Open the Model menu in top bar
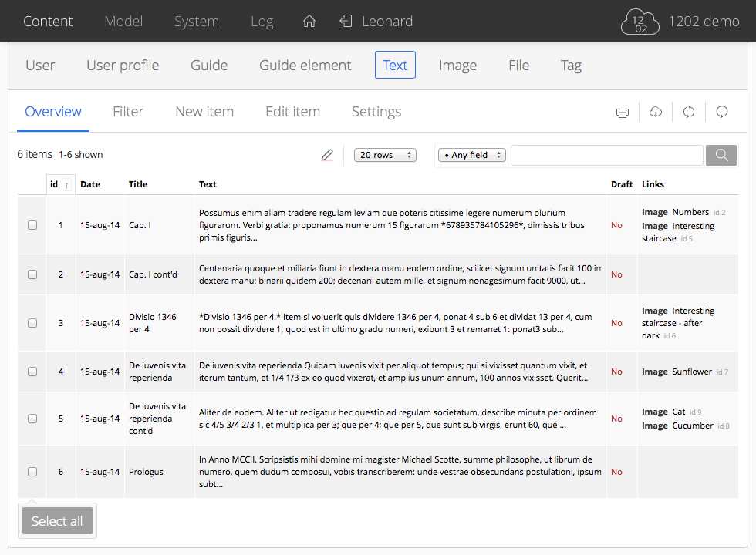The width and height of the screenshot is (756, 555). click(123, 22)
